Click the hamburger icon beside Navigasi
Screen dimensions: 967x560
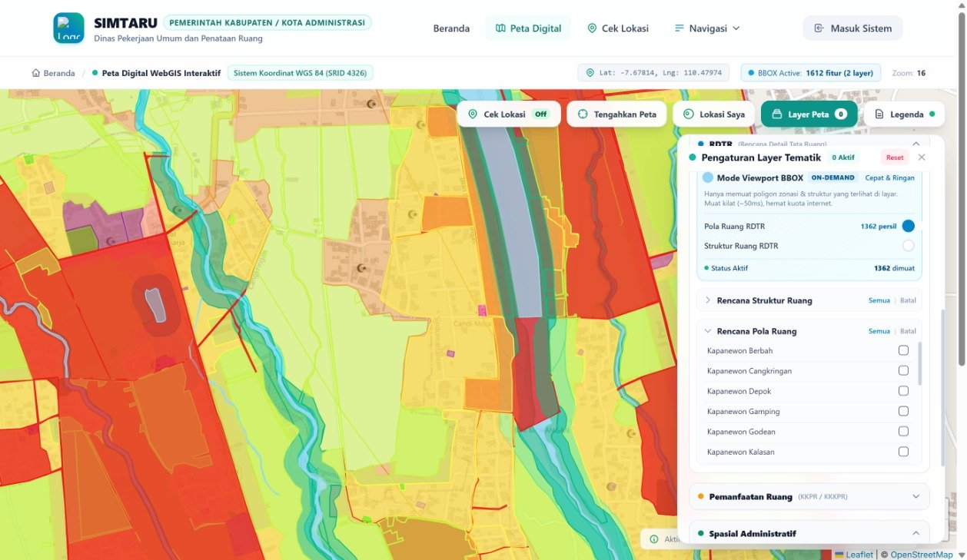tap(679, 28)
